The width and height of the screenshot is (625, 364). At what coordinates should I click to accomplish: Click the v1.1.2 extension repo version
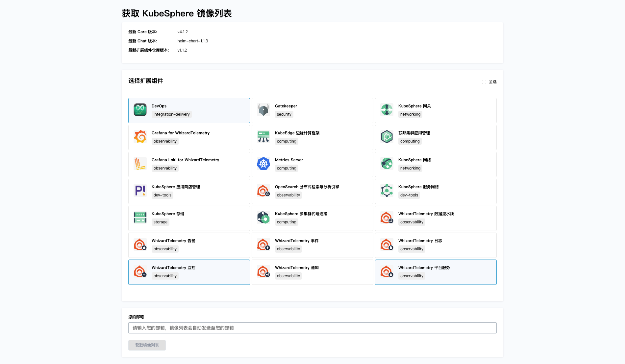[x=182, y=50]
